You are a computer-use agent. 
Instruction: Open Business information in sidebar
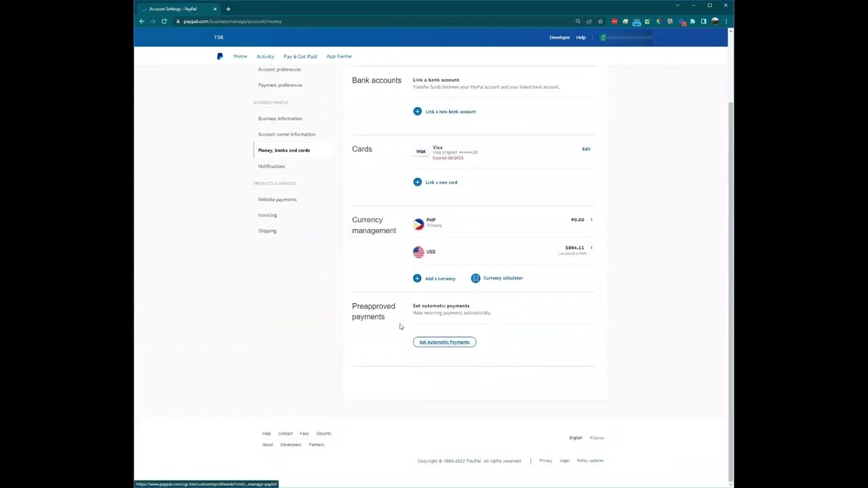(x=280, y=119)
